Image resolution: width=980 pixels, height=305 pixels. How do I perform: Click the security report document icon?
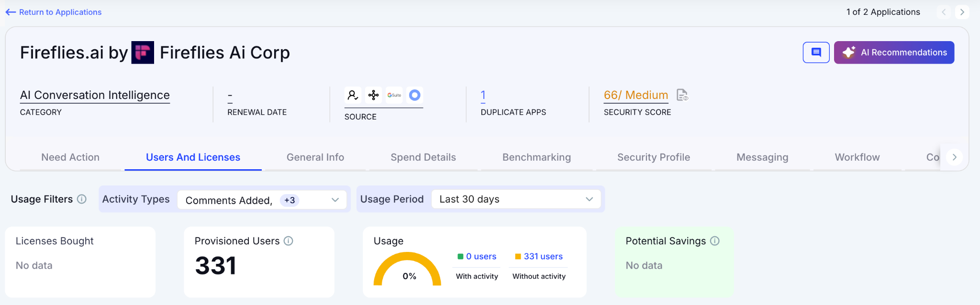(x=682, y=95)
